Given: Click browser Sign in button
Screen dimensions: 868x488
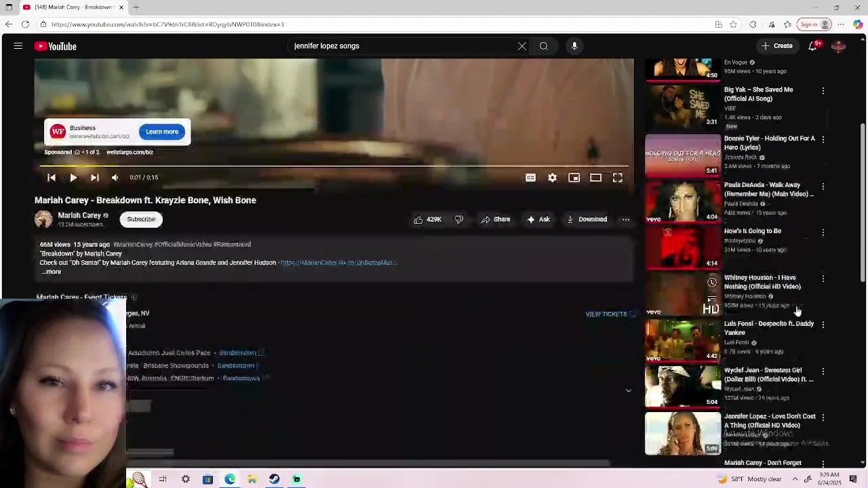Looking at the screenshot, I should point(814,24).
